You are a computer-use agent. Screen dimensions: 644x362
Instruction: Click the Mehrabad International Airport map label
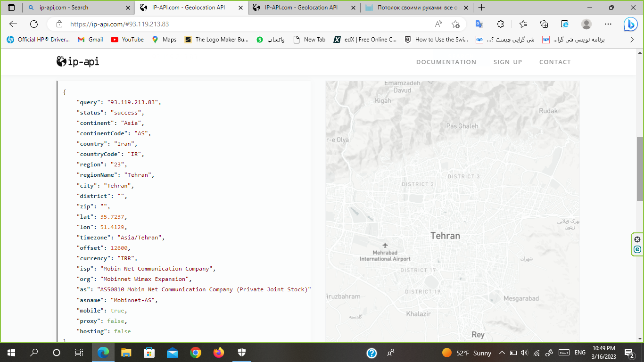[385, 255]
